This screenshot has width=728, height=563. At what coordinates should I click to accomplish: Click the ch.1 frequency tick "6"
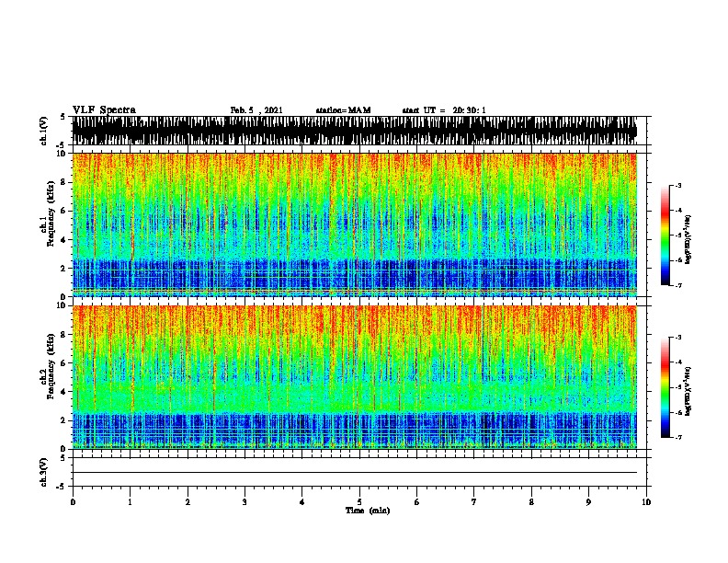pos(64,211)
